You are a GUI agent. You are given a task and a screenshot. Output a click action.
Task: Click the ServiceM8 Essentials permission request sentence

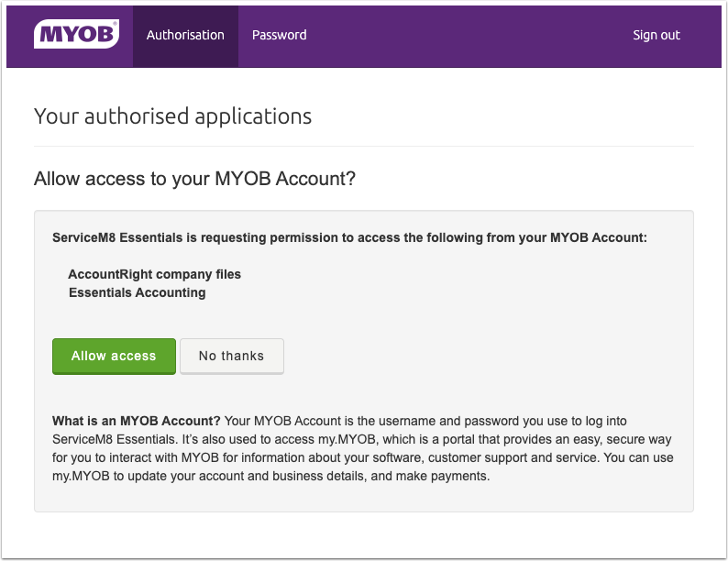349,237
